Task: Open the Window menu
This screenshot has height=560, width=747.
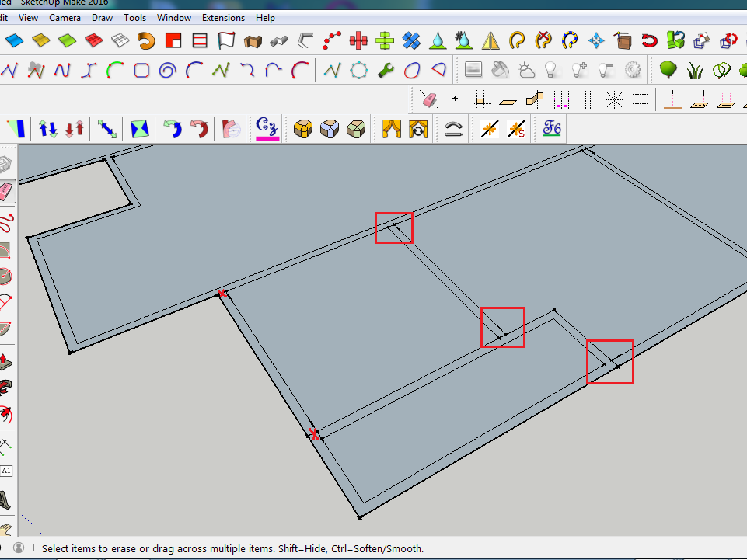Action: [x=174, y=18]
